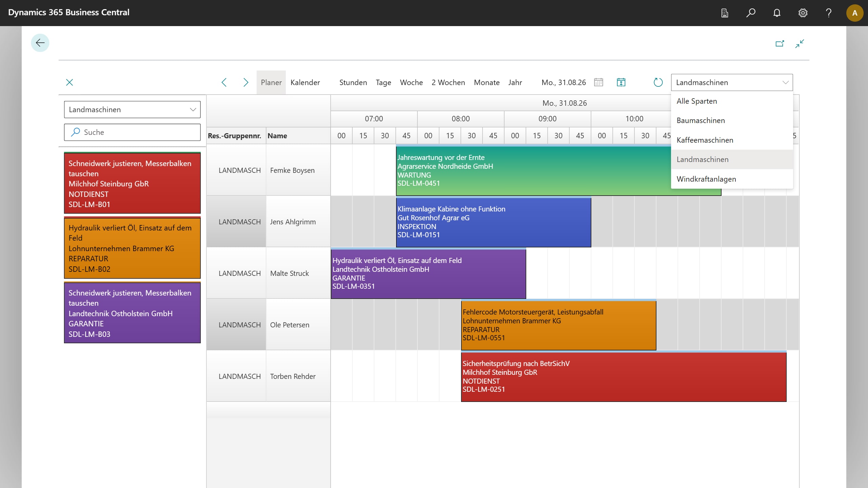The image size is (868, 488).
Task: Collapse the page view icon
Action: point(800,43)
